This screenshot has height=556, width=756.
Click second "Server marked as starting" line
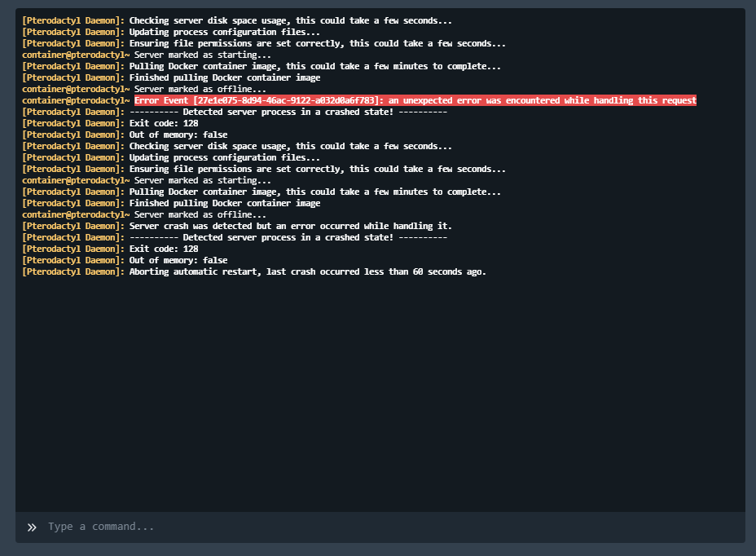pyautogui.click(x=147, y=180)
